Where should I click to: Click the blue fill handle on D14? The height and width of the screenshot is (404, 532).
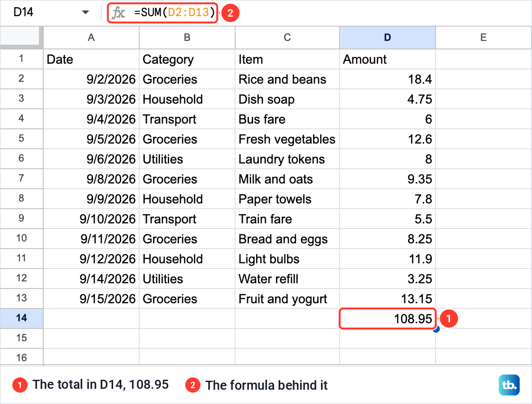[437, 329]
